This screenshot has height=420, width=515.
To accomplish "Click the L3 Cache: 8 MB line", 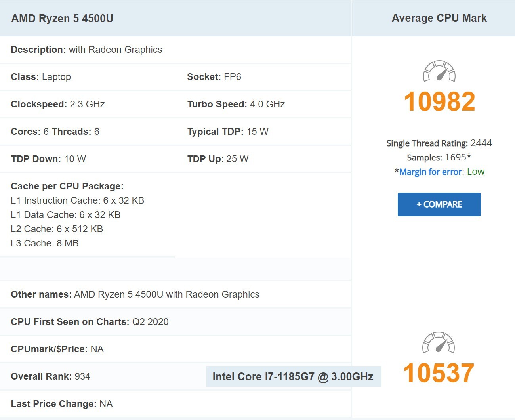I will 45,243.
